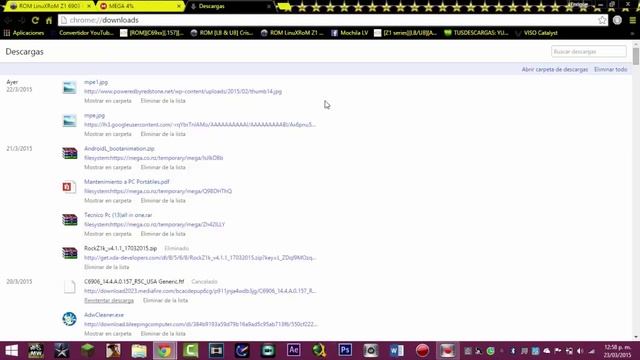
Task: Click Reintentar descarga for C6906 ftf
Action: 109,300
